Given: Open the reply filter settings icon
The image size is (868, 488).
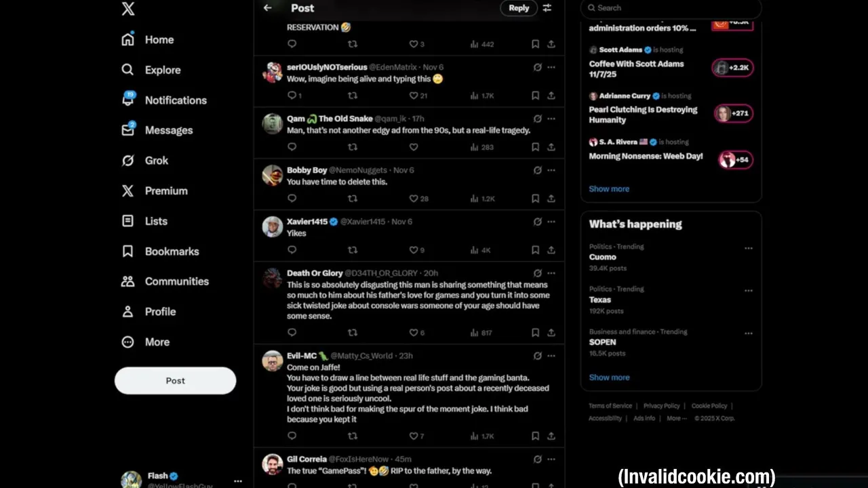Looking at the screenshot, I should coord(547,8).
